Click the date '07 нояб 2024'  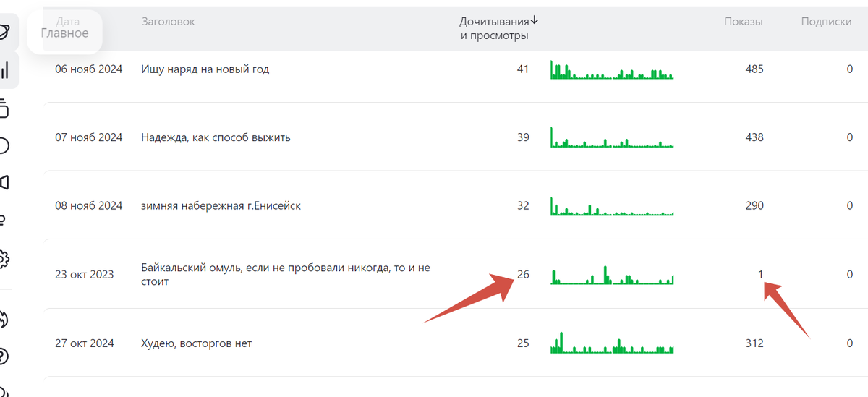89,137
